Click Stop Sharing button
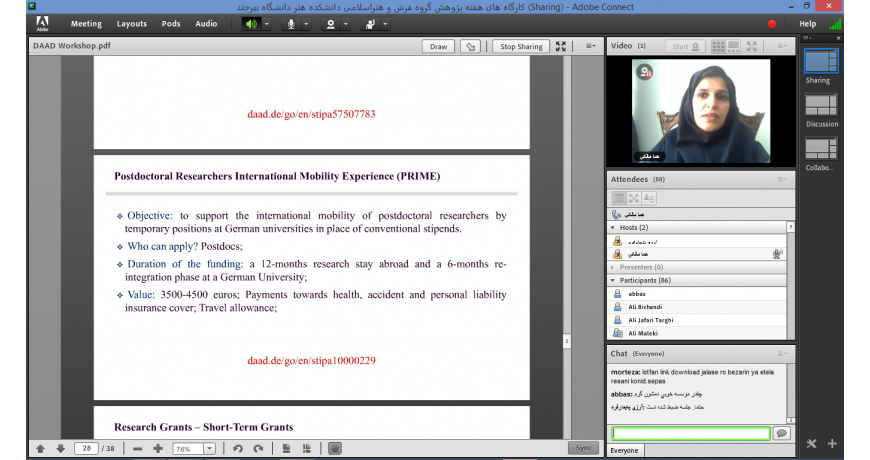Screen dimensions: 870x460 (521, 47)
